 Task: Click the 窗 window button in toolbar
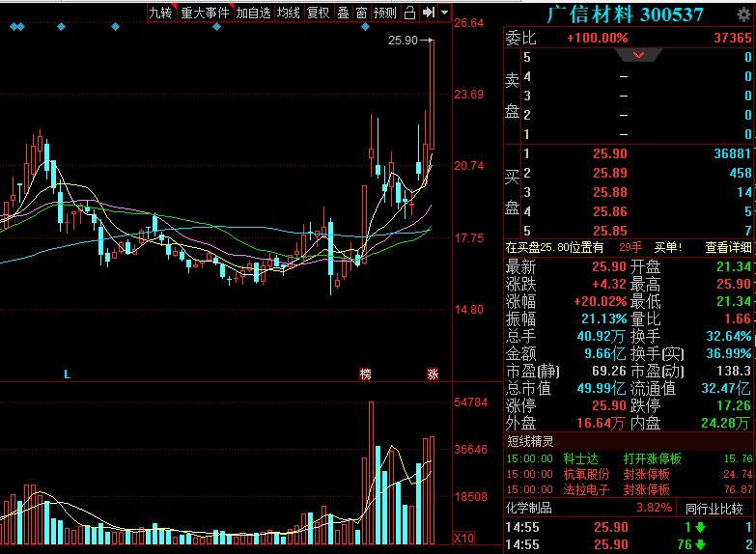pos(361,13)
